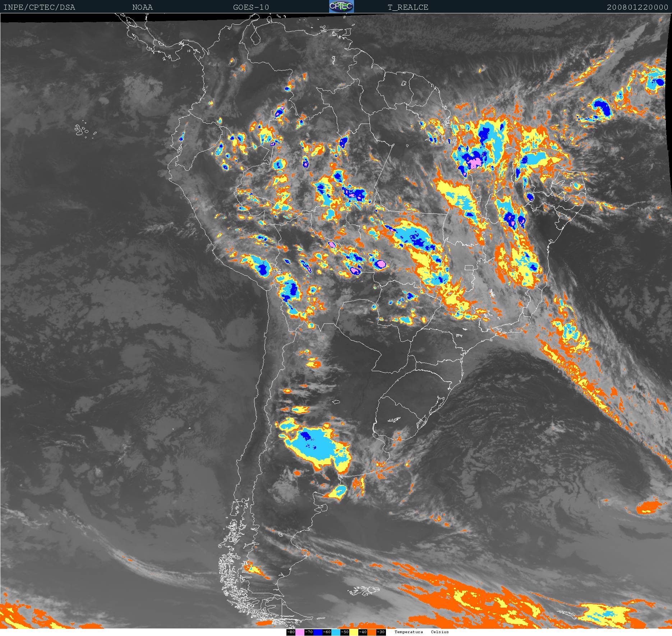Click the -60 legend value
The width and height of the screenshot is (672, 636).
[x=327, y=632]
